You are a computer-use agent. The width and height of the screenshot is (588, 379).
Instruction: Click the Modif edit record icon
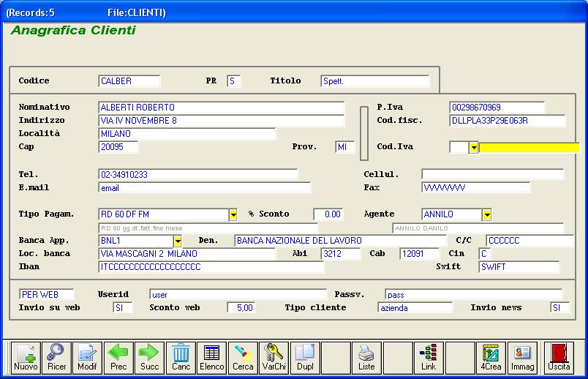tap(87, 358)
